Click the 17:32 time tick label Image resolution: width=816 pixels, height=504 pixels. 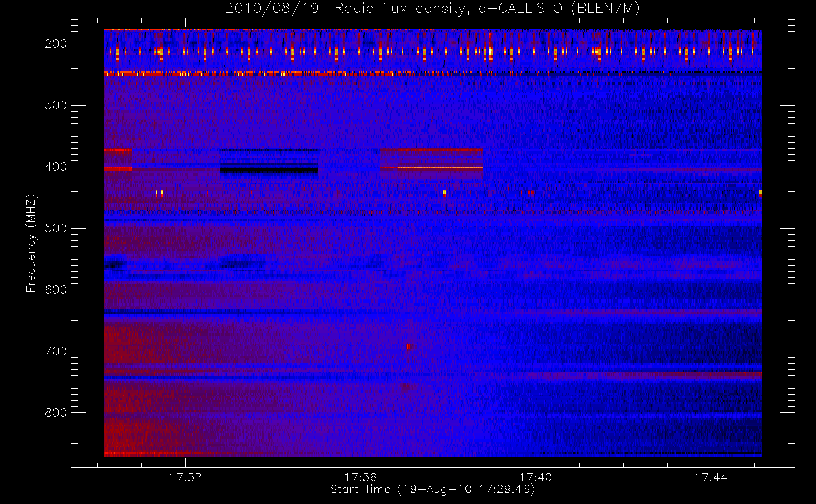[185, 477]
